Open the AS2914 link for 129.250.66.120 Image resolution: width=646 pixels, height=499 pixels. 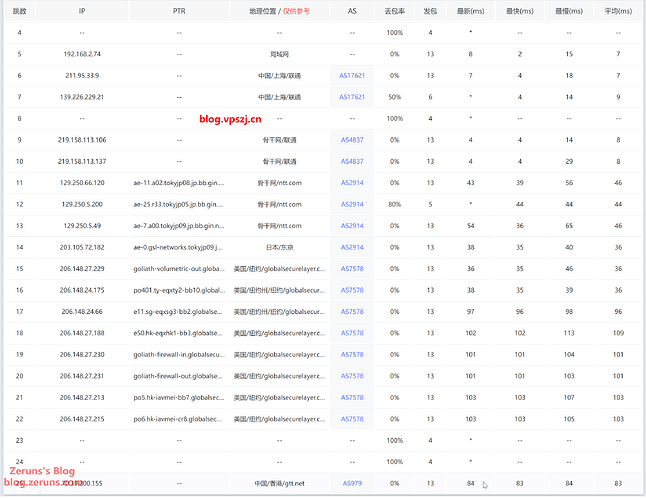[352, 183]
